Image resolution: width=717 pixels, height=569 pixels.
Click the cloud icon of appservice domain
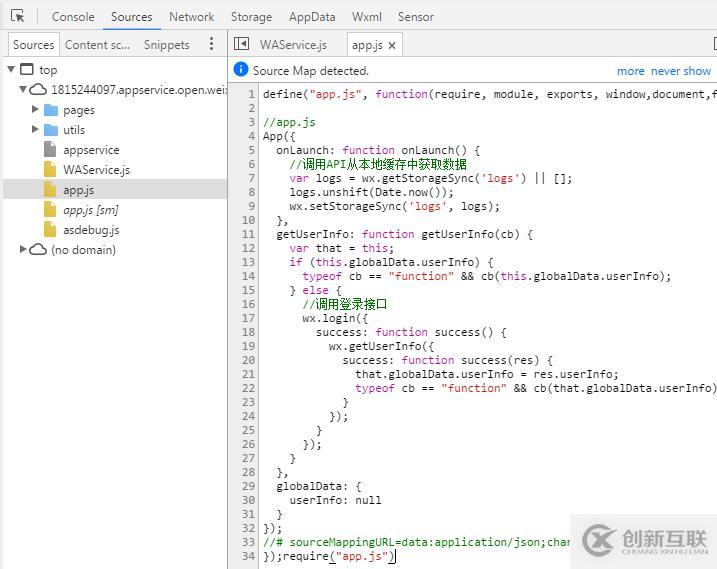point(38,89)
